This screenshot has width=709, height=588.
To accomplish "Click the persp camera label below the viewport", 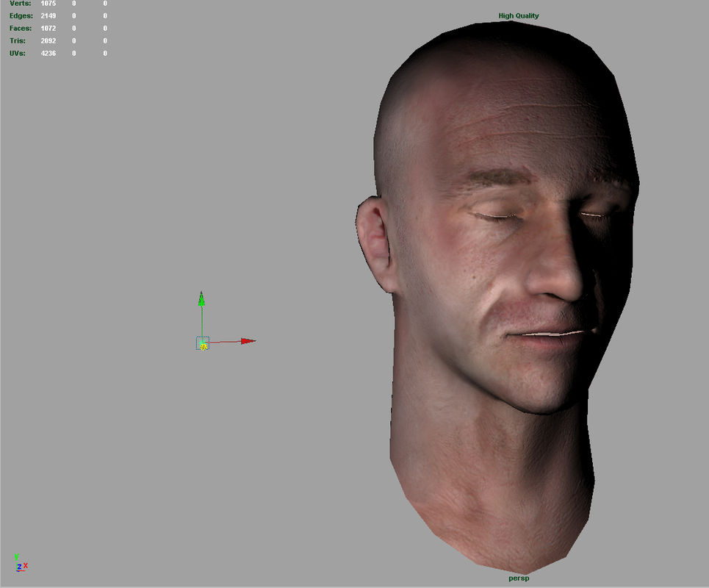I will [x=518, y=578].
